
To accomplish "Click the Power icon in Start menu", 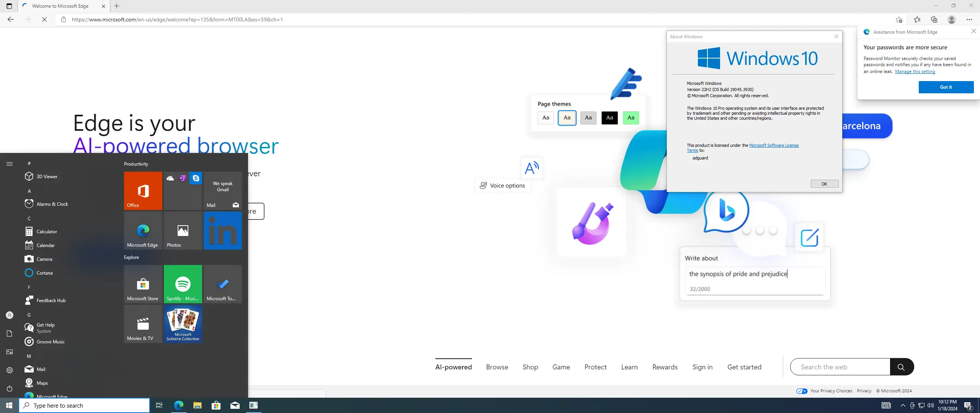I will pos(10,389).
